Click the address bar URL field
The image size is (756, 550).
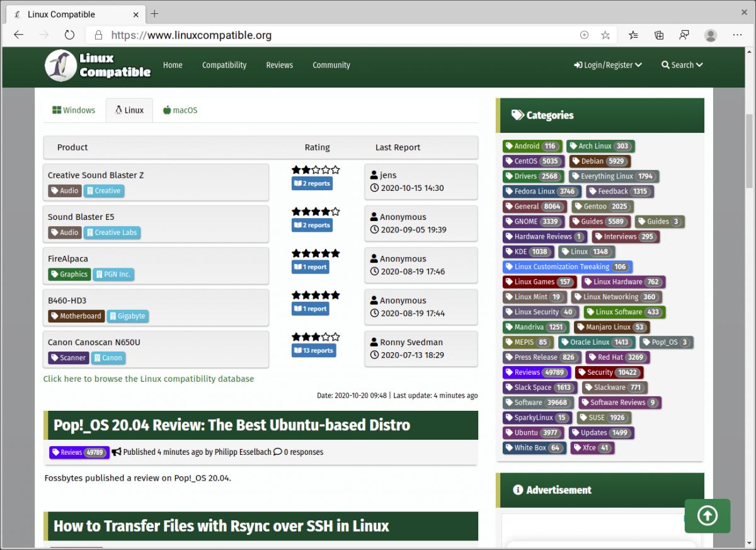tap(340, 35)
